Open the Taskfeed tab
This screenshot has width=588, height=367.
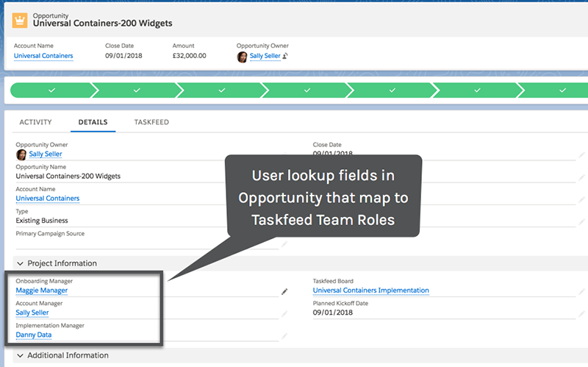(151, 122)
